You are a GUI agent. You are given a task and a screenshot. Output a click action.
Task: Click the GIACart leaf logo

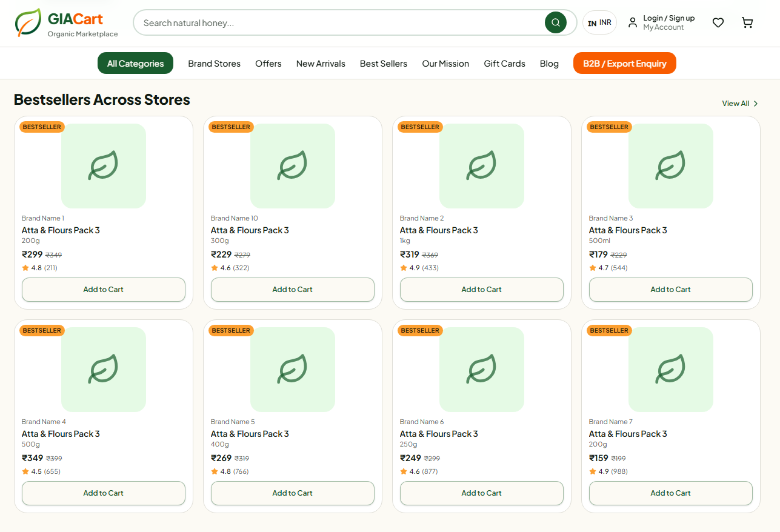pos(28,23)
